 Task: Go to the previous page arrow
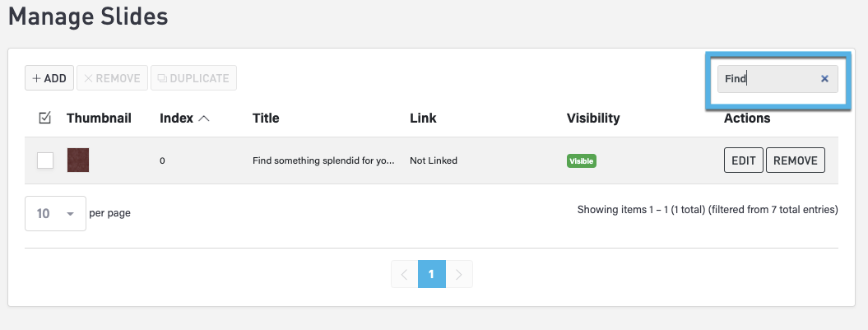(x=404, y=274)
